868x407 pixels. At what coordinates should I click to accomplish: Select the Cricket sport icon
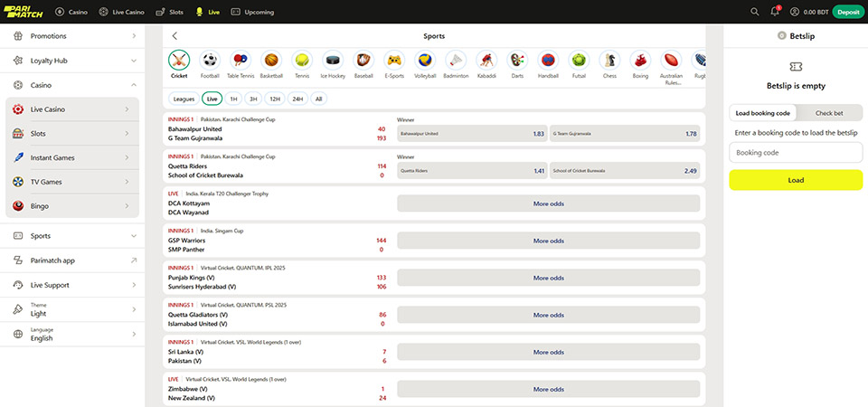tap(179, 60)
